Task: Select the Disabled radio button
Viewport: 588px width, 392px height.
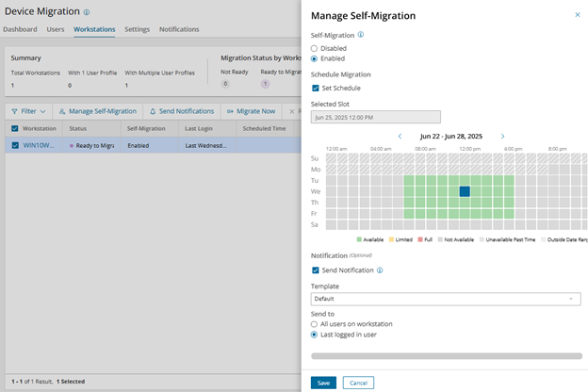Action: [315, 48]
